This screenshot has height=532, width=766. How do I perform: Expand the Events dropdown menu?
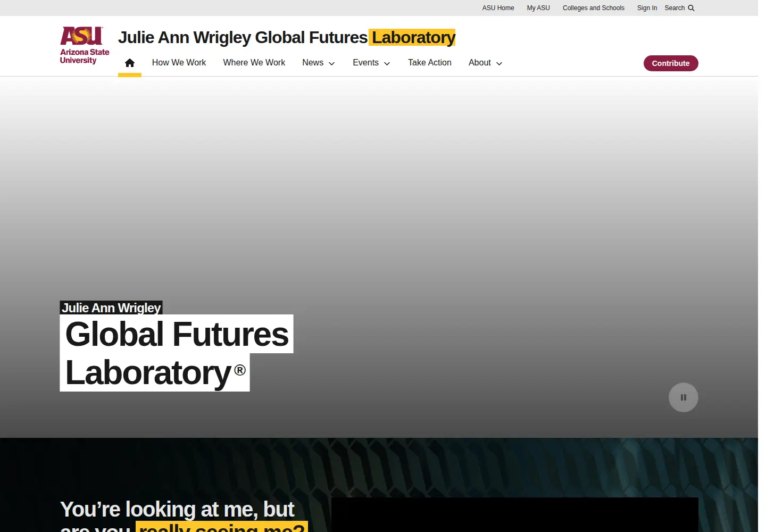pyautogui.click(x=371, y=63)
